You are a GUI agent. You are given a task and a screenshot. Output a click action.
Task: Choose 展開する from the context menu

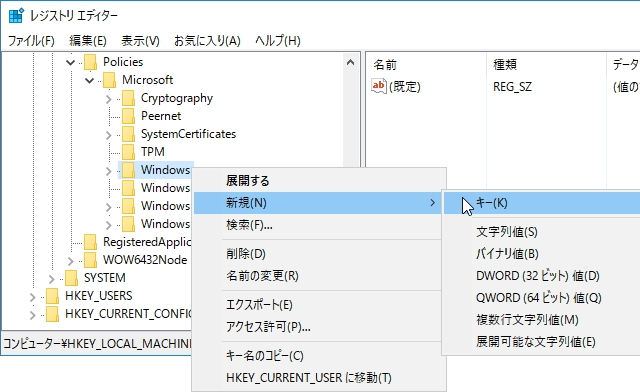pyautogui.click(x=319, y=180)
